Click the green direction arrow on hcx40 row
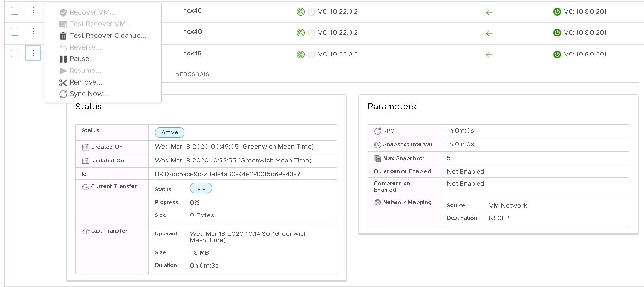 [489, 33]
